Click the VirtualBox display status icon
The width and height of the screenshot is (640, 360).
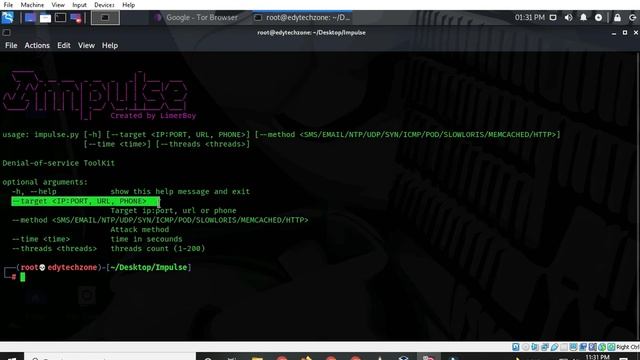(573, 347)
